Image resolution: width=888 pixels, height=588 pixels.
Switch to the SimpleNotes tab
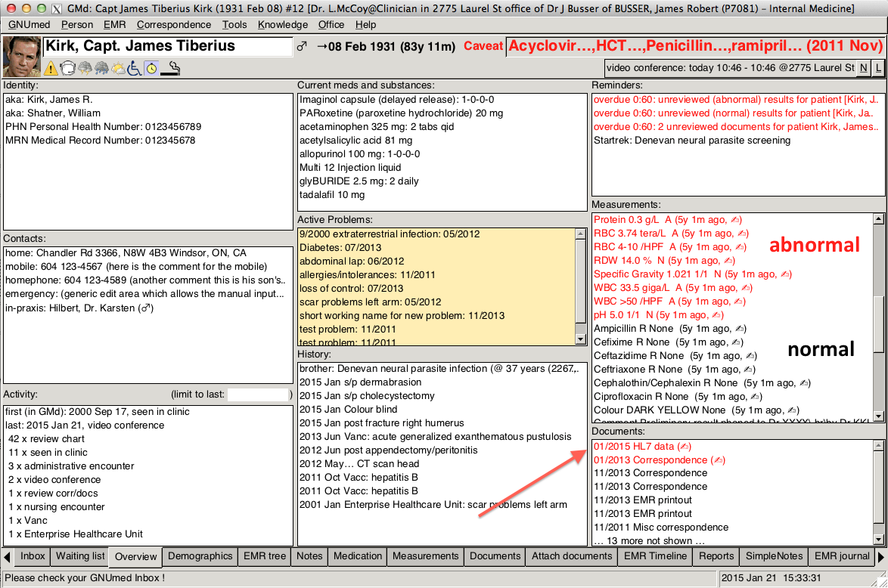pyautogui.click(x=774, y=556)
